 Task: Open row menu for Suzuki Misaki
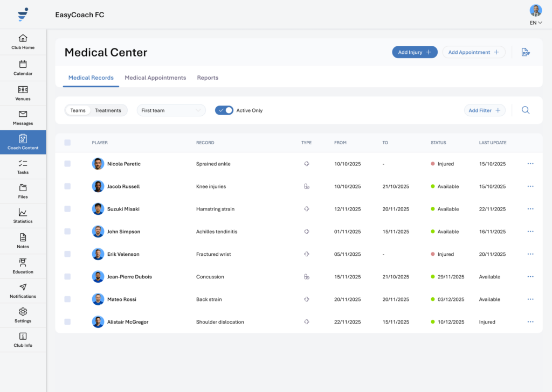[x=530, y=209]
